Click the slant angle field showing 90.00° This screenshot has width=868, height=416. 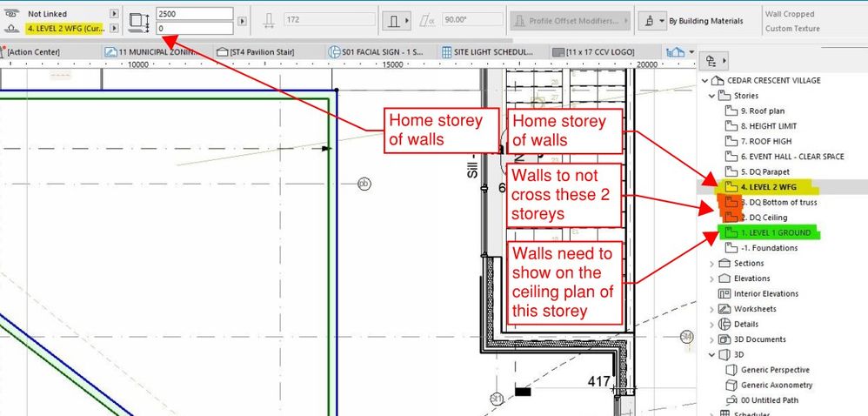(x=472, y=19)
